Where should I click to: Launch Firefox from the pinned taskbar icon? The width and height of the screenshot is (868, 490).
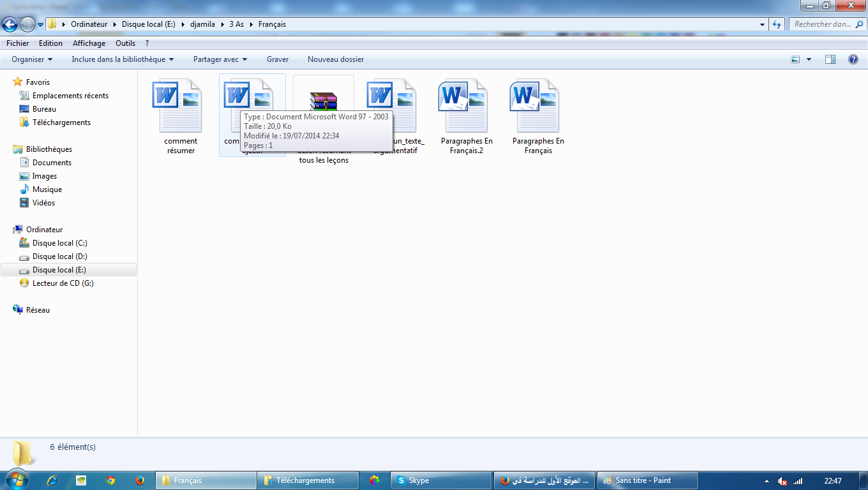[140, 480]
